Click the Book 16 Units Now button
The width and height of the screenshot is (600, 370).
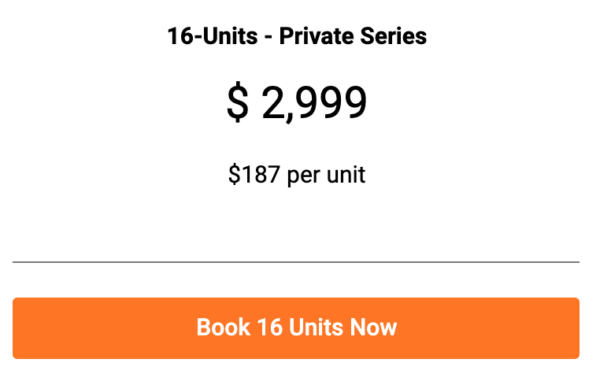click(296, 328)
